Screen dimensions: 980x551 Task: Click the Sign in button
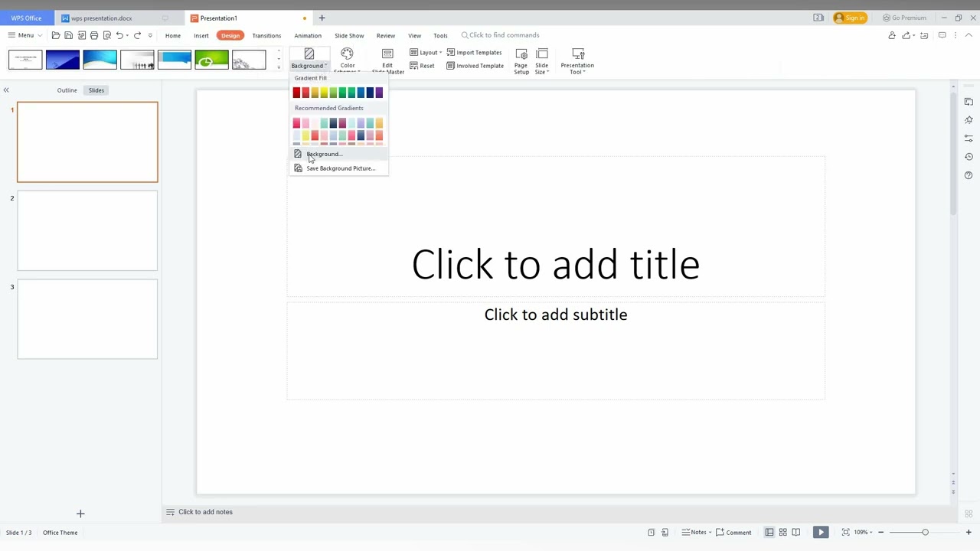[849, 18]
